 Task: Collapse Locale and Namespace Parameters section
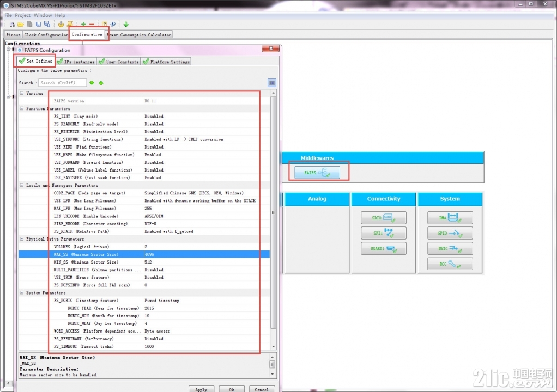pos(22,185)
